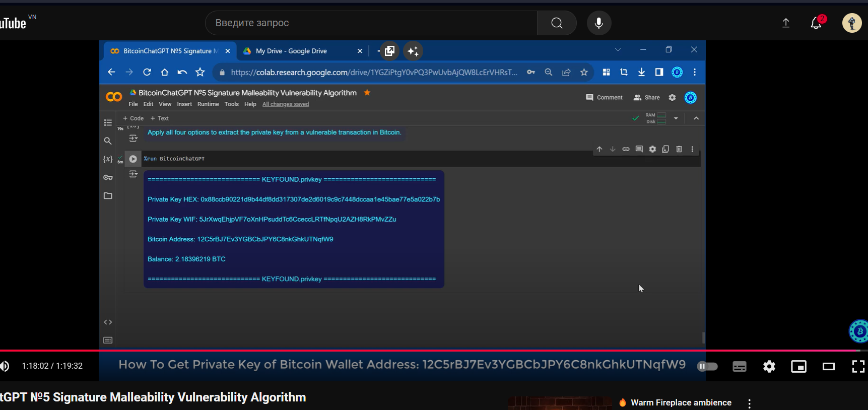Toggle the video volume speaker icon
The image size is (868, 410).
5,366
